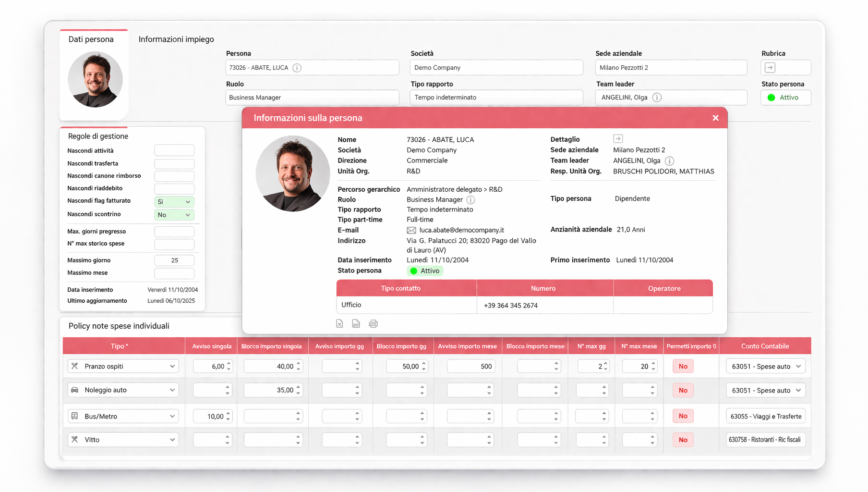Click the info icon next to Business Manager in the popup
Viewport: 868px width, 492px height.
[471, 200]
